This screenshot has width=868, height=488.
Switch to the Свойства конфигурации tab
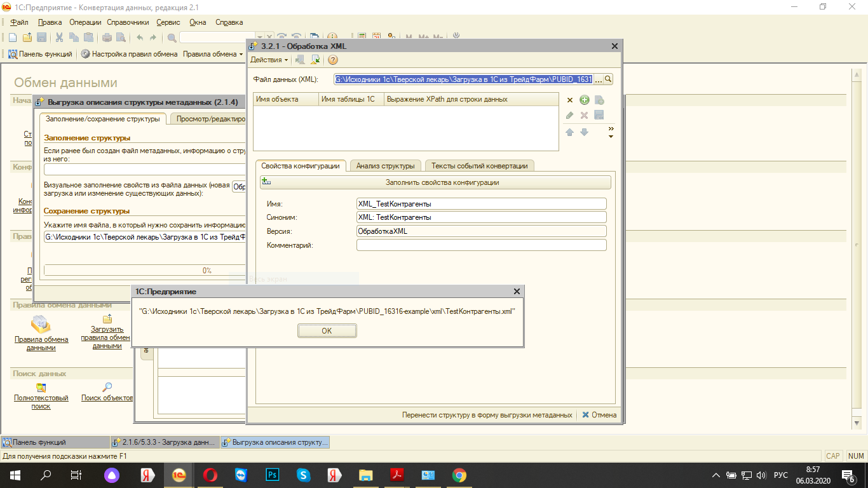coord(301,166)
